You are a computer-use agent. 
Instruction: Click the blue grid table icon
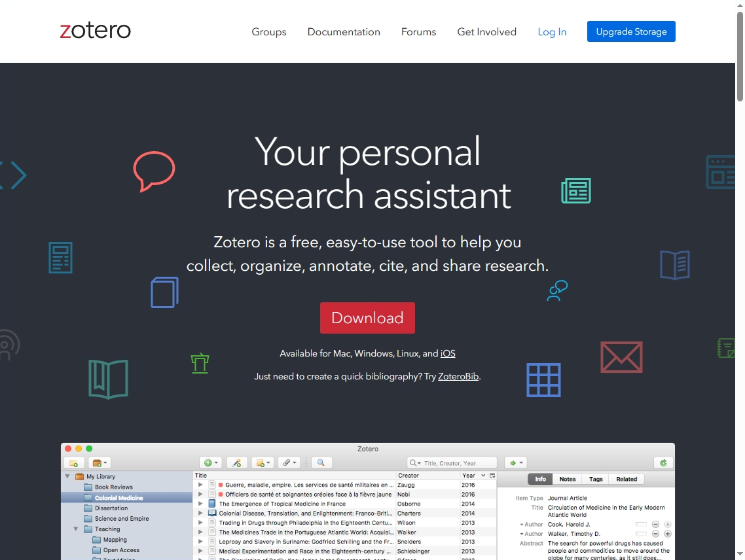(543, 380)
